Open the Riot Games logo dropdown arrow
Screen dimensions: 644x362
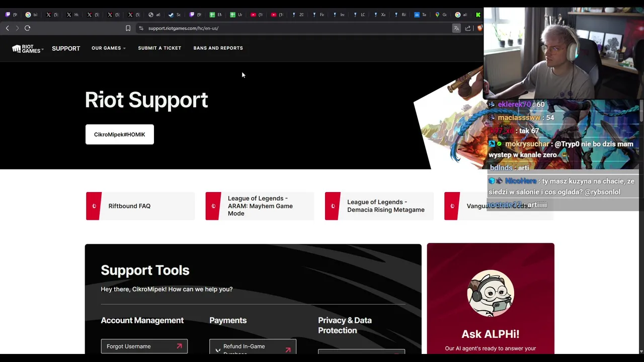[42, 49]
